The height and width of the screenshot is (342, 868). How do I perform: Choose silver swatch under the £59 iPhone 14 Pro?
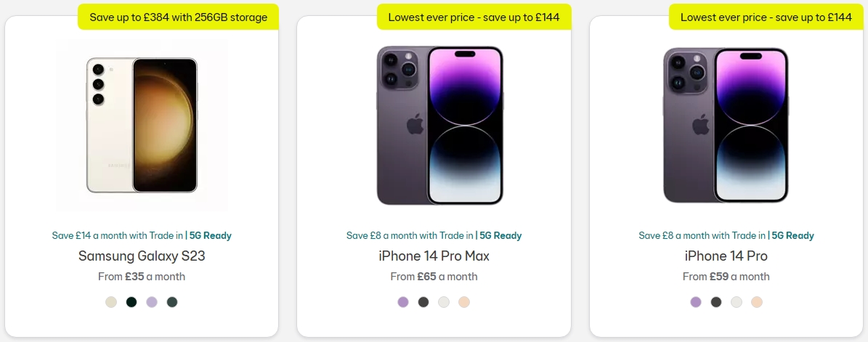737,302
